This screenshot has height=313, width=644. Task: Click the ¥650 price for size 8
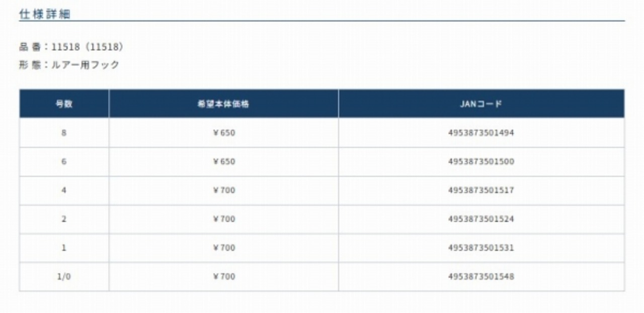point(224,133)
